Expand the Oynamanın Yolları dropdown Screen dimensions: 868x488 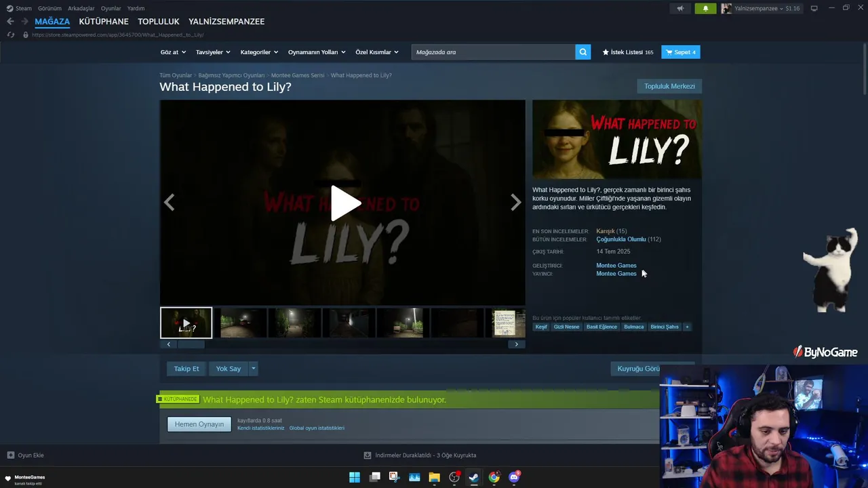click(317, 52)
